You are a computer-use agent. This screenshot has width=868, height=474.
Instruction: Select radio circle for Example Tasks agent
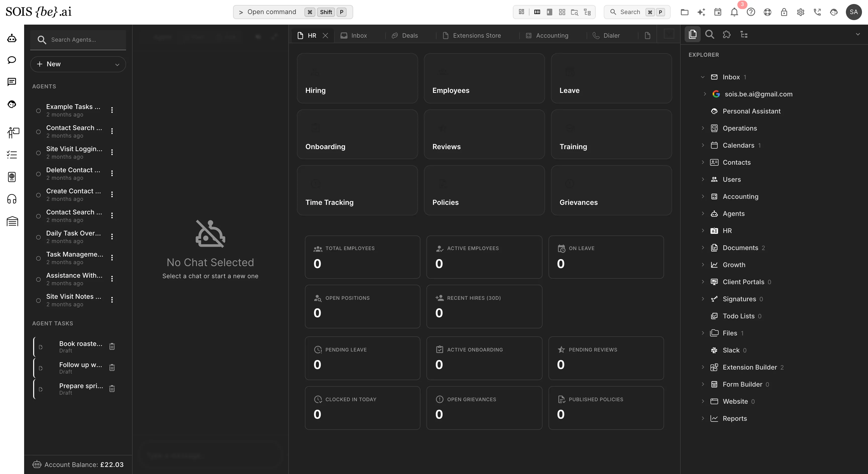point(38,110)
